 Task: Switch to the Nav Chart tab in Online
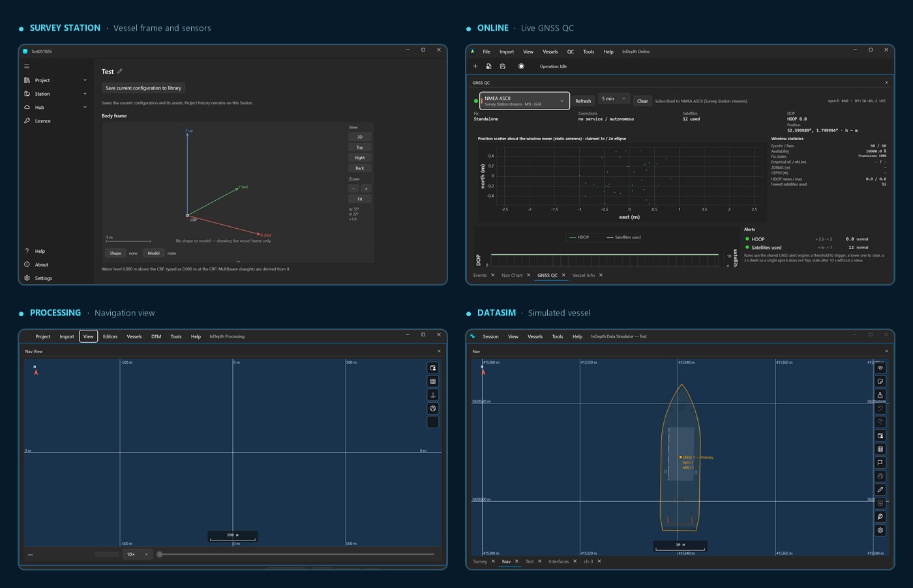click(512, 276)
